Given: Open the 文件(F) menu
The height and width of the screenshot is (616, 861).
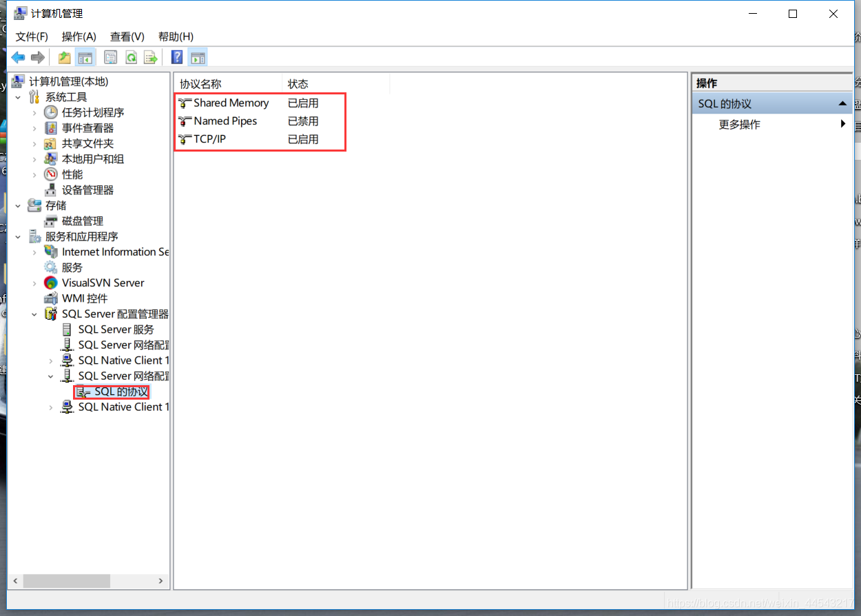Looking at the screenshot, I should 32,37.
